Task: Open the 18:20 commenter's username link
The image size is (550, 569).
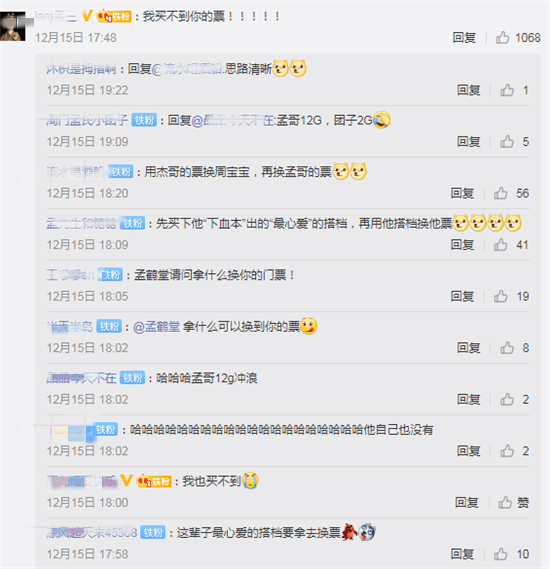Action: pyautogui.click(x=75, y=172)
